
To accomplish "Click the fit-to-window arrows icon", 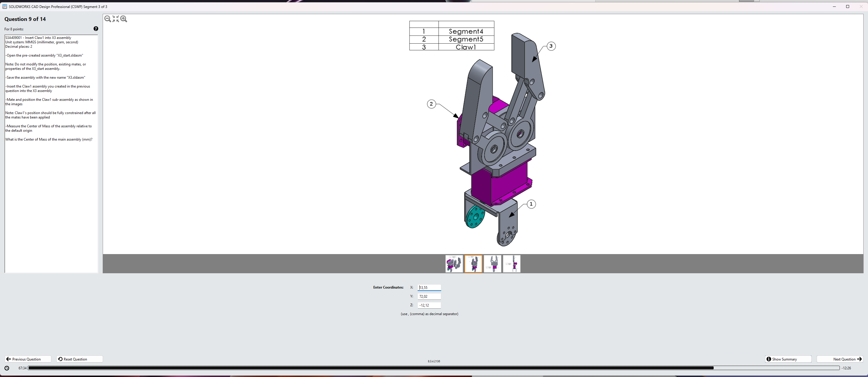I will coord(116,19).
